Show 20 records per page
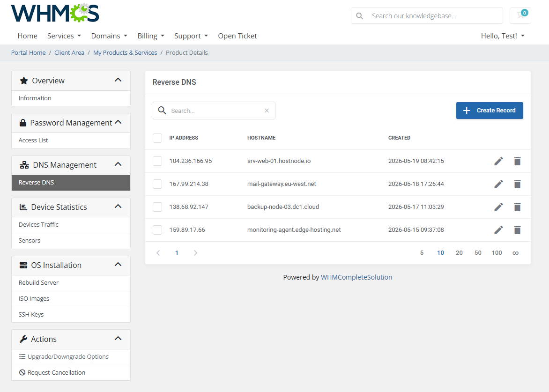The height and width of the screenshot is (392, 549). [459, 253]
